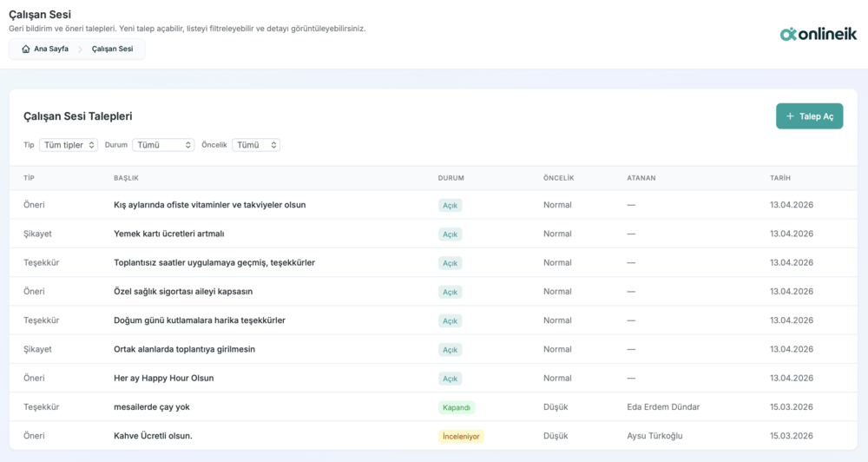Sort by the Başlık column header
Viewport: 868px width, 462px height.
(126, 178)
